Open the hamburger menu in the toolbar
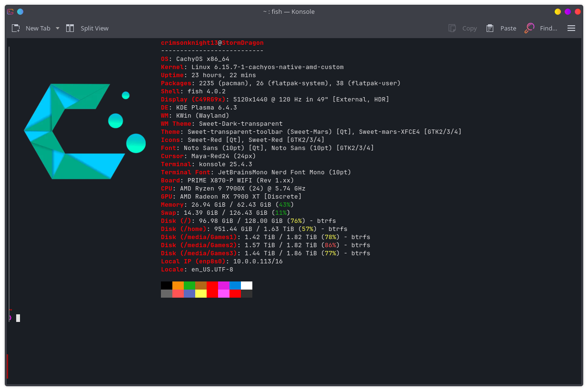The height and width of the screenshot is (391, 588). [571, 28]
